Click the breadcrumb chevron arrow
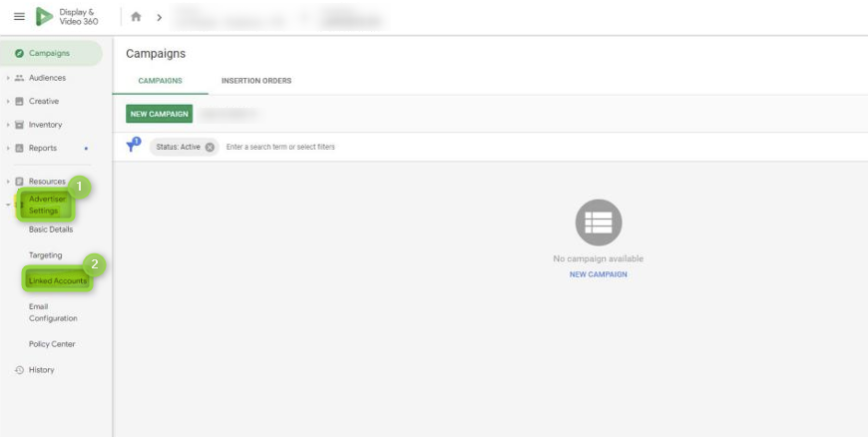The height and width of the screenshot is (437, 868). tap(158, 17)
